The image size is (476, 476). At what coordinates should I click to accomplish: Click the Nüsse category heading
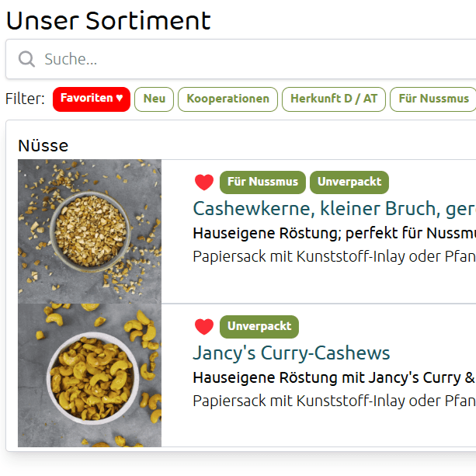[x=43, y=145]
